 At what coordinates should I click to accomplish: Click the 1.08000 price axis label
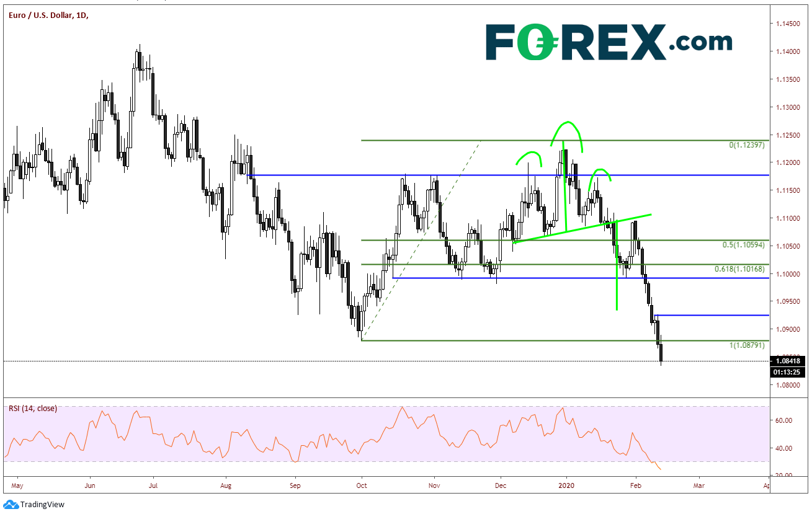click(787, 385)
